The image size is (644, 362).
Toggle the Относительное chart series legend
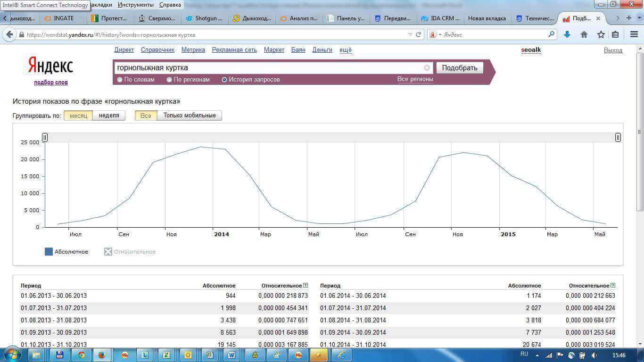(x=130, y=252)
